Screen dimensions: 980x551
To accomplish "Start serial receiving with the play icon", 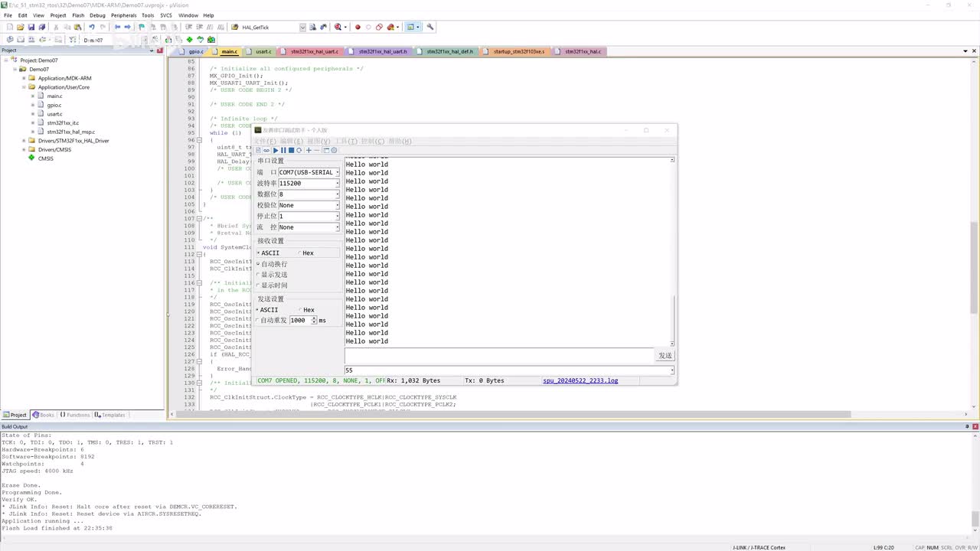I will [x=276, y=150].
